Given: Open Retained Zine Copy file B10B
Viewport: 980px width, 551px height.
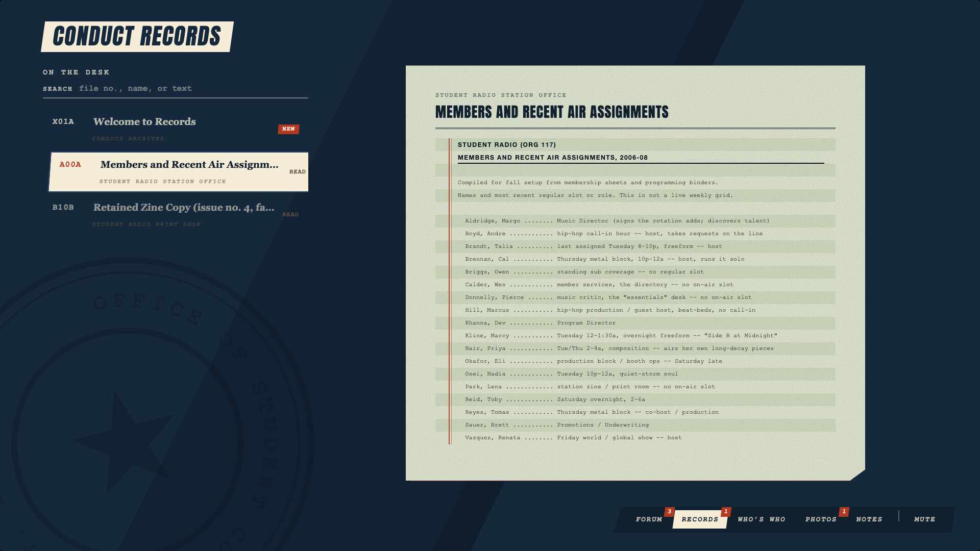Looking at the screenshot, I should [x=175, y=215].
